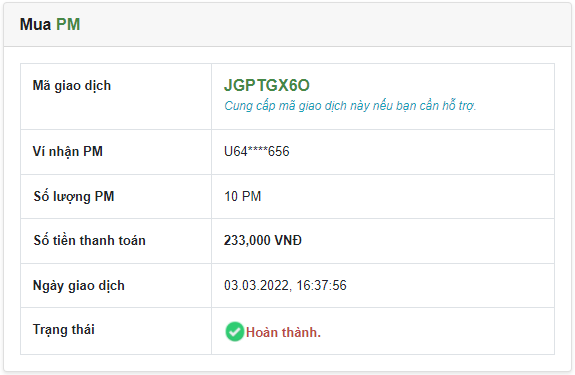This screenshot has height=375, width=575.
Task: Click the 233,000 VNĐ payment amount
Action: coord(263,240)
